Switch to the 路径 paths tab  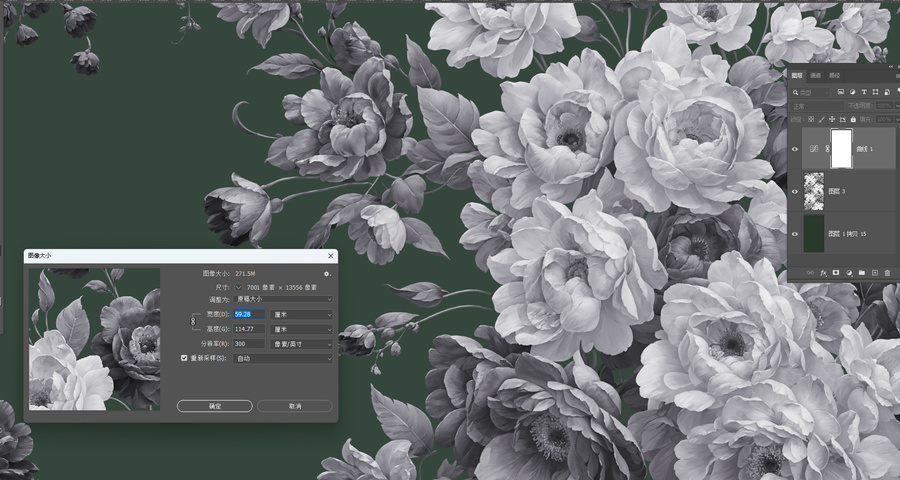[x=835, y=76]
